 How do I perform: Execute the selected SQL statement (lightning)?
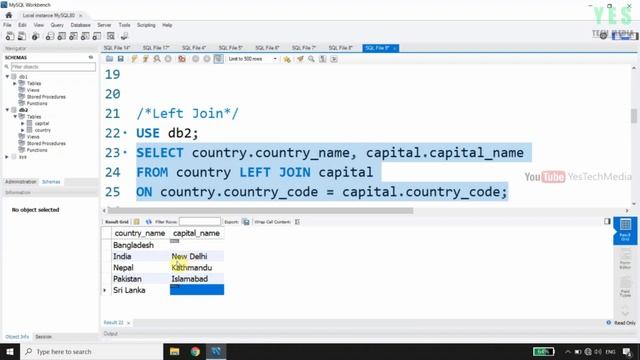tap(134, 59)
